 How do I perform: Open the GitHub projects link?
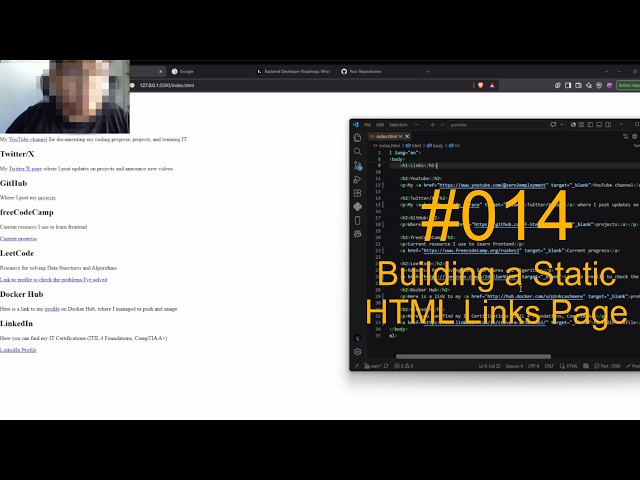point(47,198)
